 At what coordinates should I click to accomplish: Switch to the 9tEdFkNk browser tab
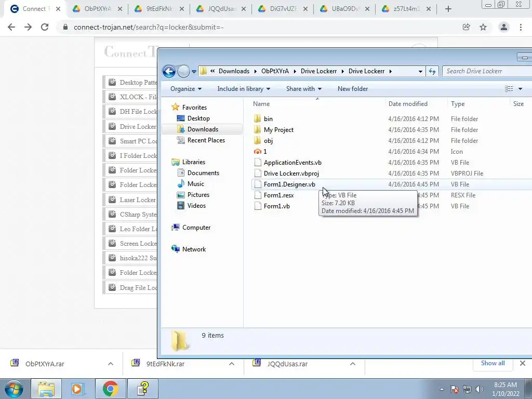point(159,9)
